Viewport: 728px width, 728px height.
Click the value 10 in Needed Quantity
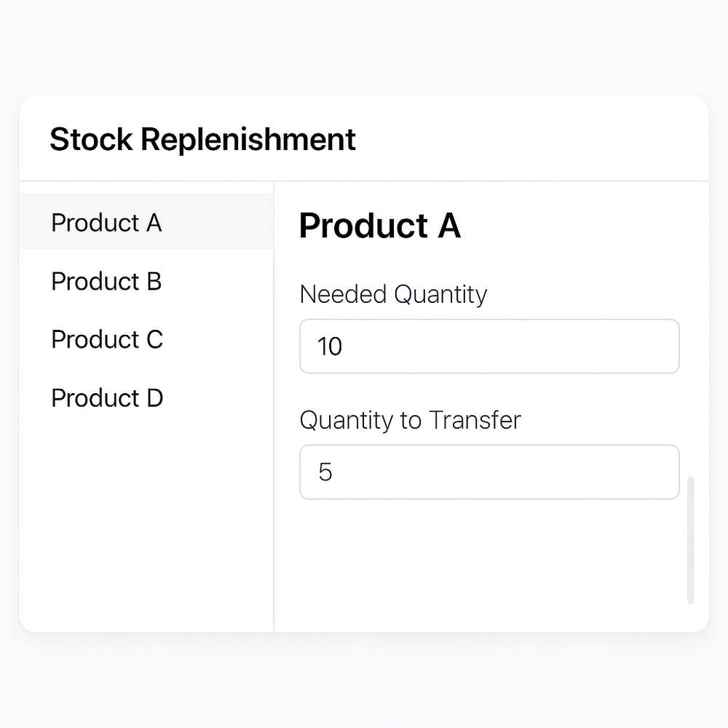[x=330, y=347]
